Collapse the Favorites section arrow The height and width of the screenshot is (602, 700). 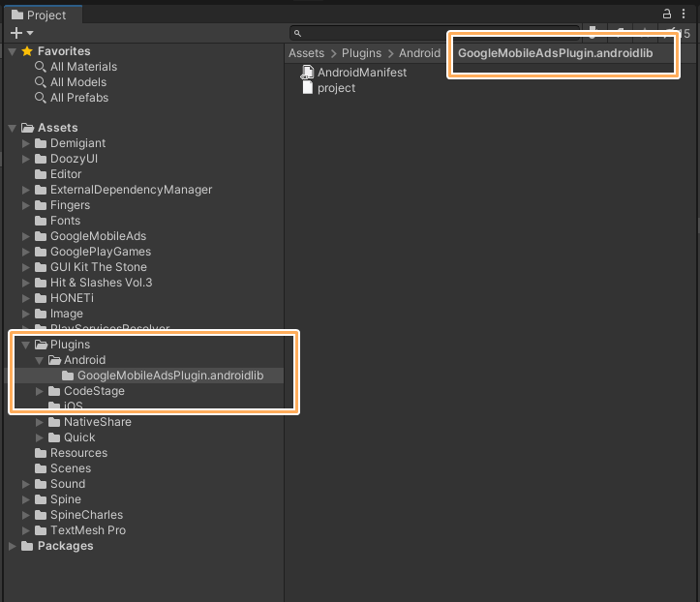(13, 51)
